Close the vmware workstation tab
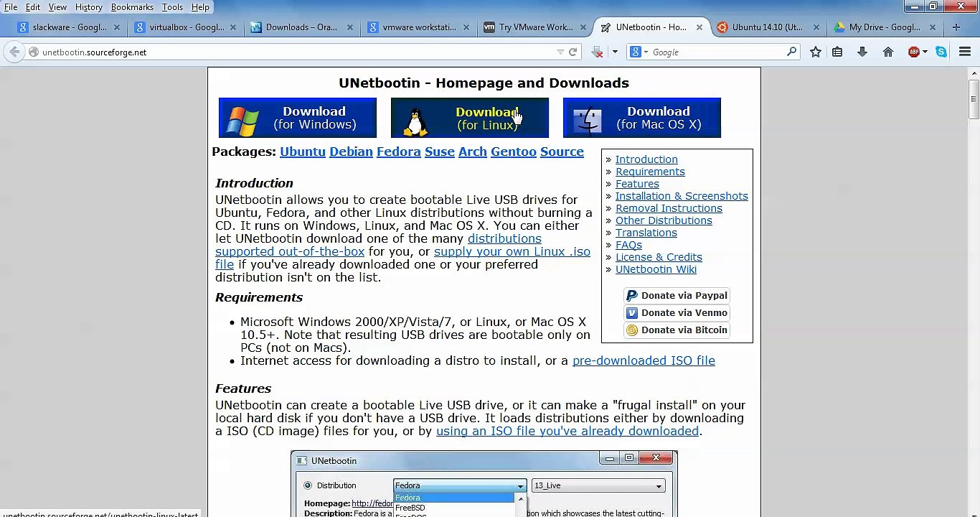This screenshot has height=517, width=980. tap(466, 27)
